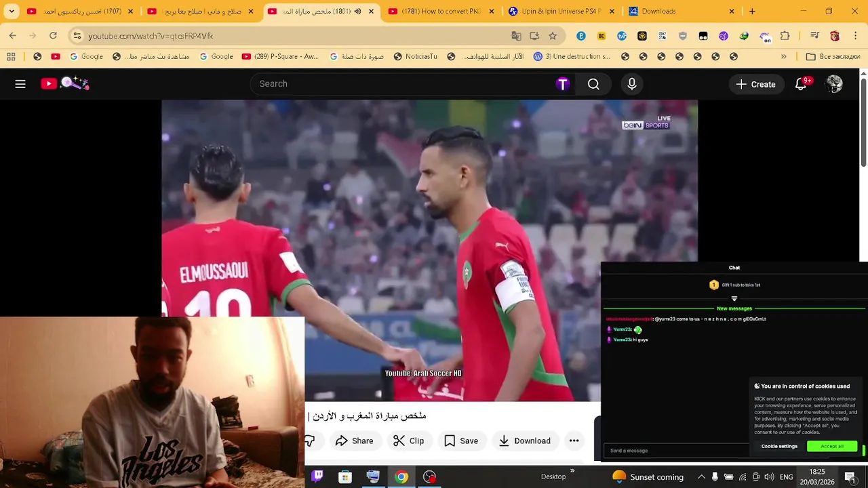
Task: Download the video
Action: click(524, 441)
